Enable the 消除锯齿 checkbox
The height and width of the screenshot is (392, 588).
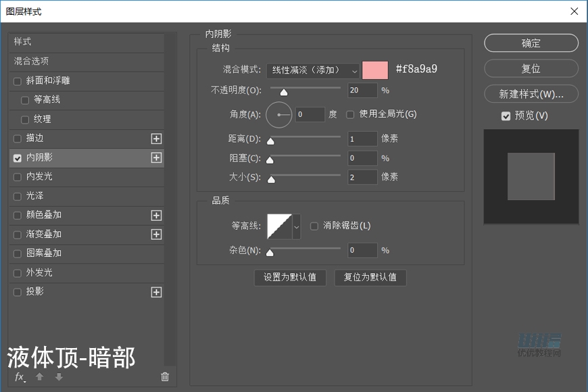[314, 226]
